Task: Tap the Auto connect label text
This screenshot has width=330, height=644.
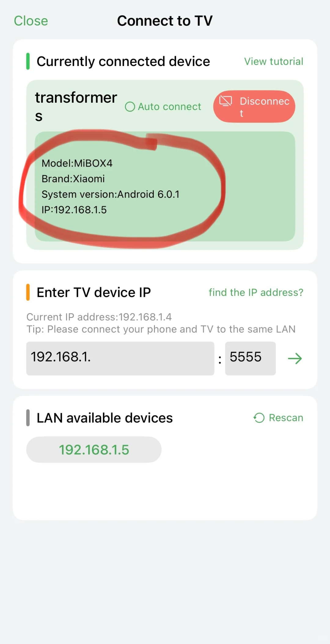Action: click(170, 107)
